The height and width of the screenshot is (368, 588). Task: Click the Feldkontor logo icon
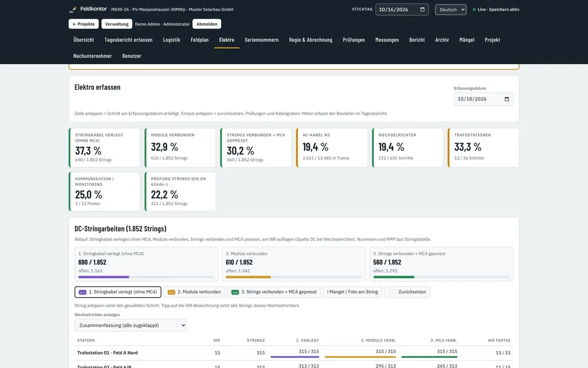(72, 10)
